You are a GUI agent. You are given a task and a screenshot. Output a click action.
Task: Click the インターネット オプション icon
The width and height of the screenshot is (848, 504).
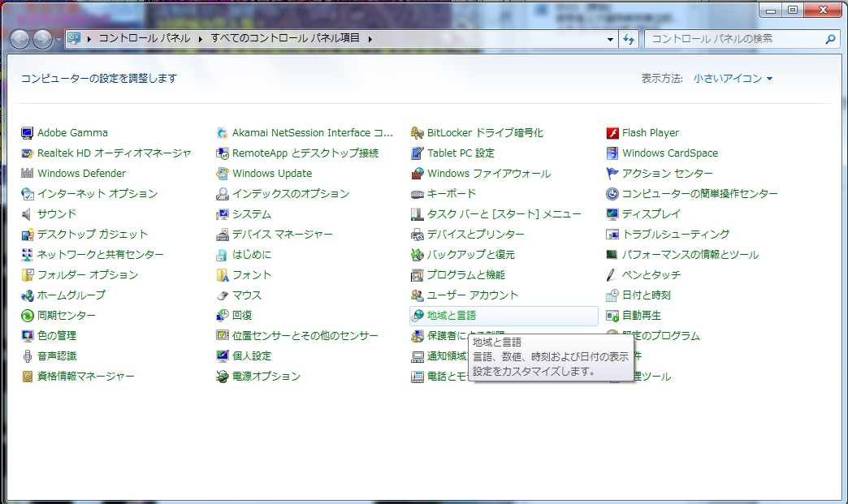tap(27, 194)
